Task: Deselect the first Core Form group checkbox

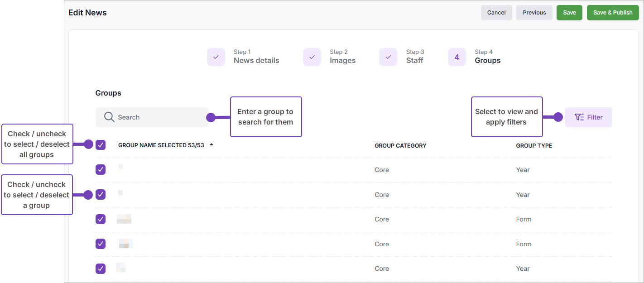Action: pos(101,219)
